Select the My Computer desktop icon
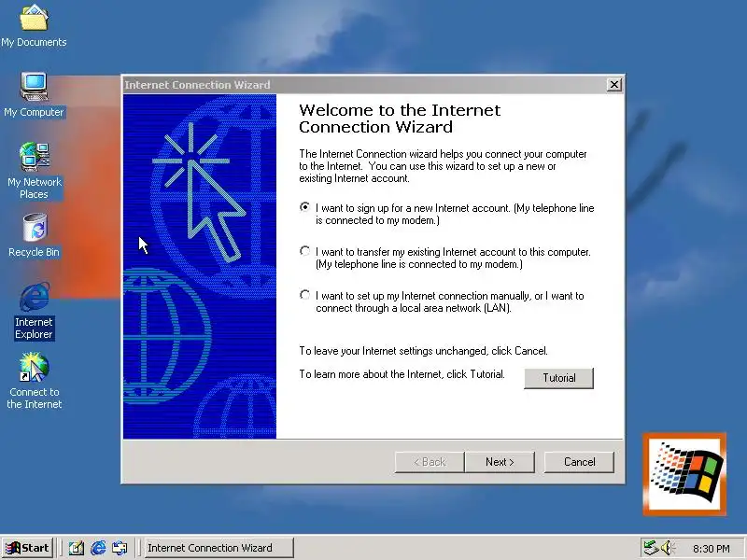Screen dimensions: 747x560 pyautogui.click(x=34, y=95)
